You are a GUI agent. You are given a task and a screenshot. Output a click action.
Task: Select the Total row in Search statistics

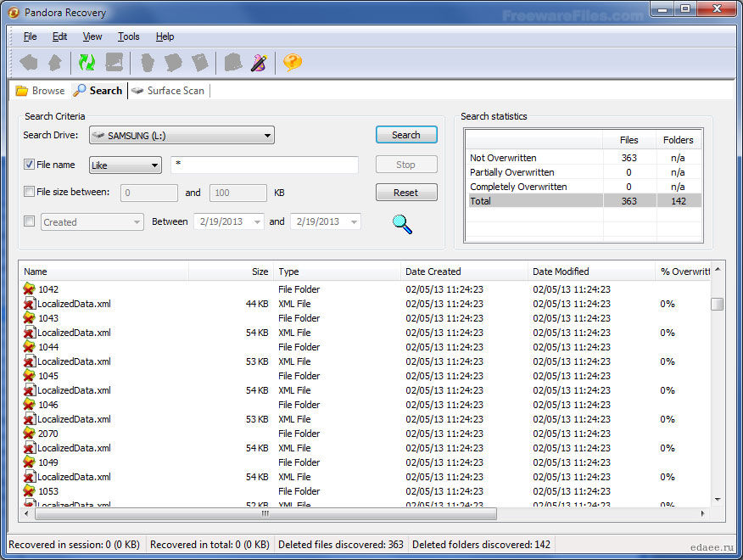[584, 200]
